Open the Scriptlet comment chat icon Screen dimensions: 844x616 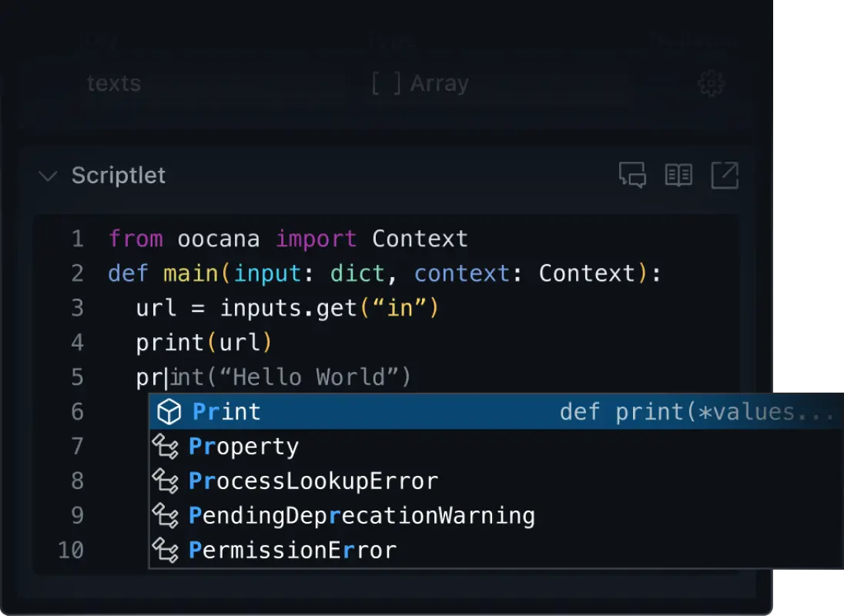pos(632,176)
